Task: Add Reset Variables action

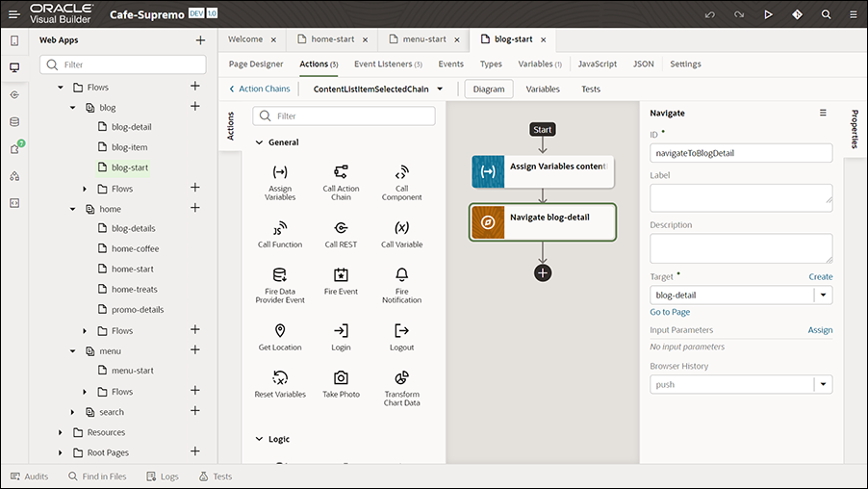Action: 280,384
